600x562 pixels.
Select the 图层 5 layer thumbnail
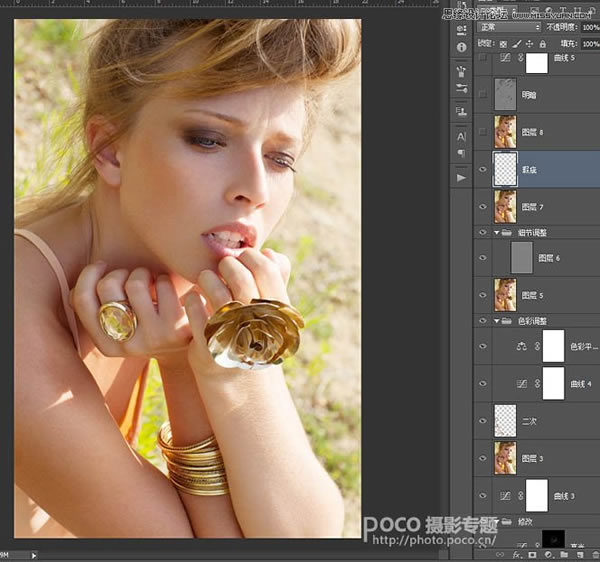(x=505, y=295)
